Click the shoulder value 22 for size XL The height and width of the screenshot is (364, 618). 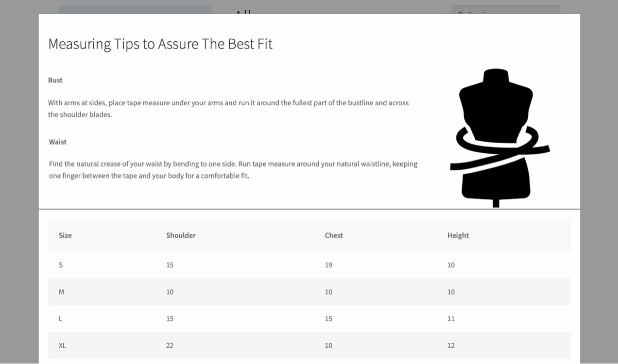click(x=170, y=346)
